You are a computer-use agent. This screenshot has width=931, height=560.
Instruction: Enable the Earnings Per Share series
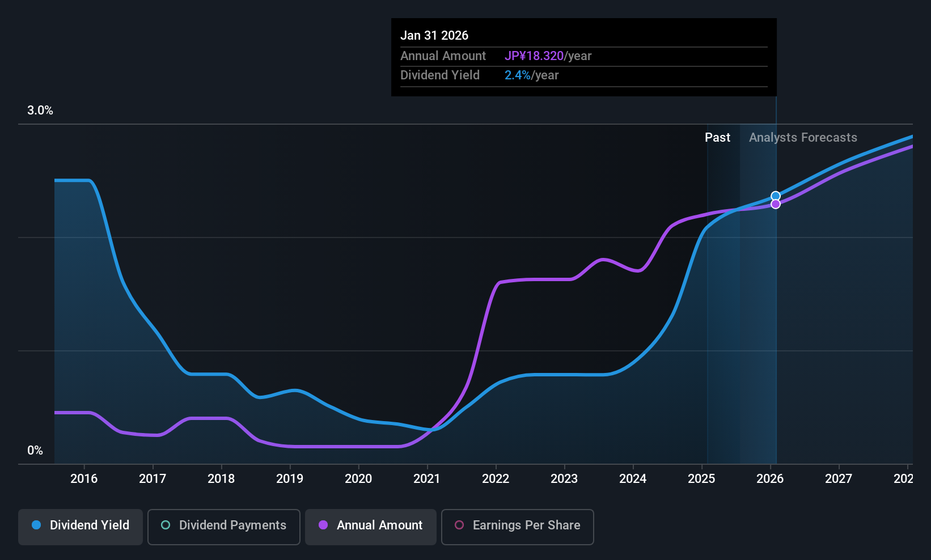coord(518,527)
